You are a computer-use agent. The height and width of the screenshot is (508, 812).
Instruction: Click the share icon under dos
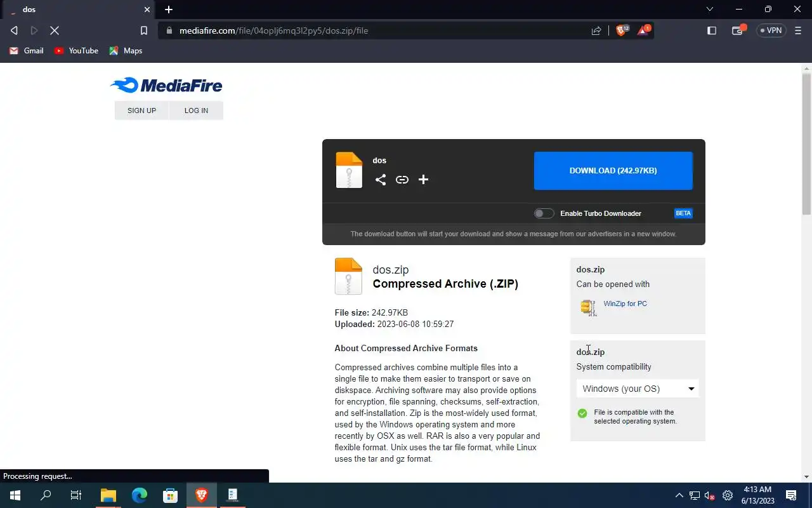point(380,180)
